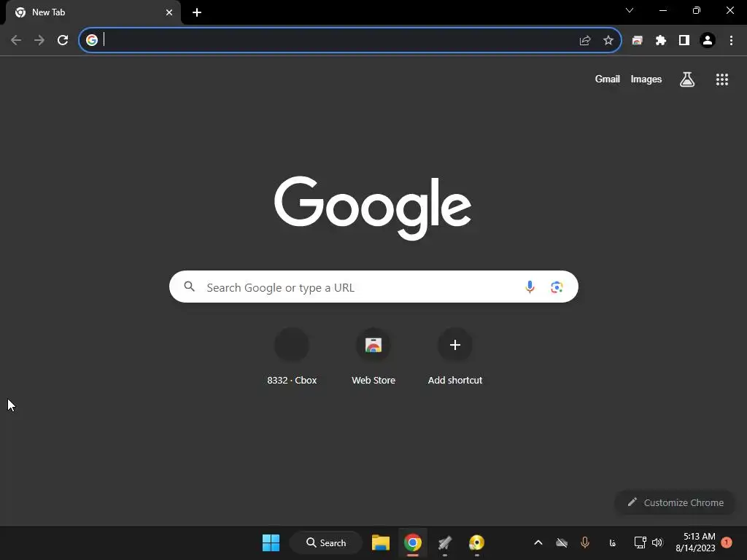Search by image with Google Lens
747x560 pixels.
[x=557, y=287]
